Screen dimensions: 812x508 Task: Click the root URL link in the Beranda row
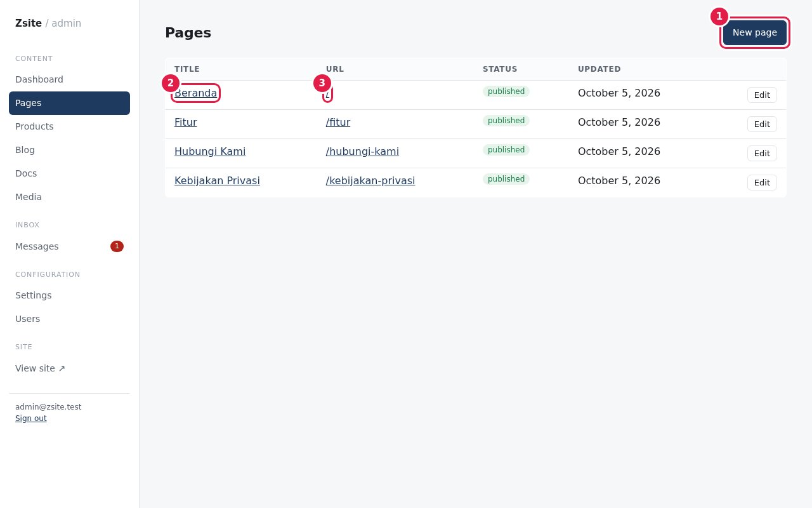point(328,93)
